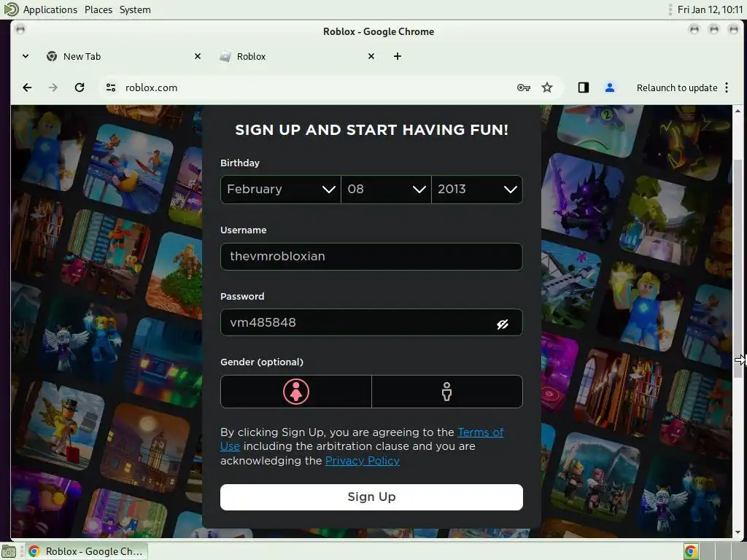Click Relaunch to update button
Viewport: 747px width, 560px height.
click(x=676, y=87)
